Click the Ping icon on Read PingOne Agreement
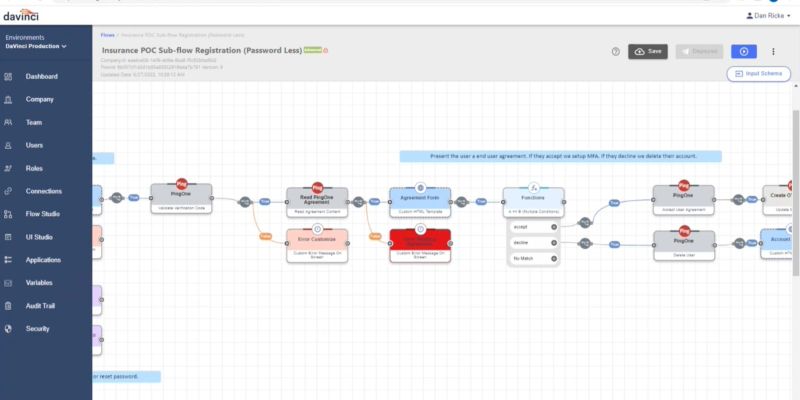Screen dimensions: 800x400 click(317, 188)
